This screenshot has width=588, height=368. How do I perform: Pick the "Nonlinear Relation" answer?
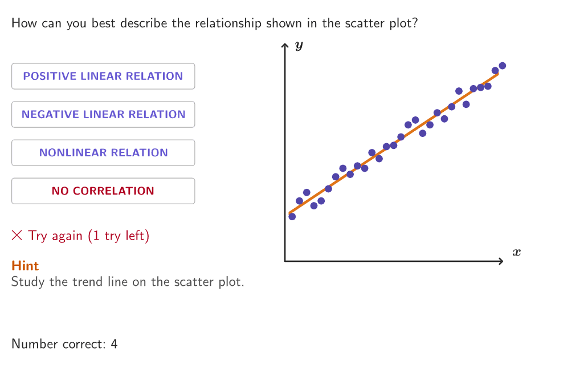click(103, 153)
